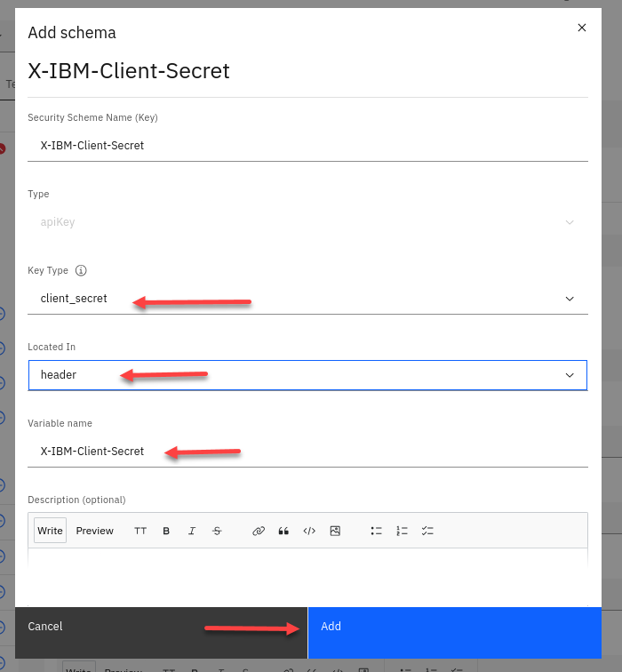
Task: Show Key Type info tooltip icon
Action: coord(81,270)
